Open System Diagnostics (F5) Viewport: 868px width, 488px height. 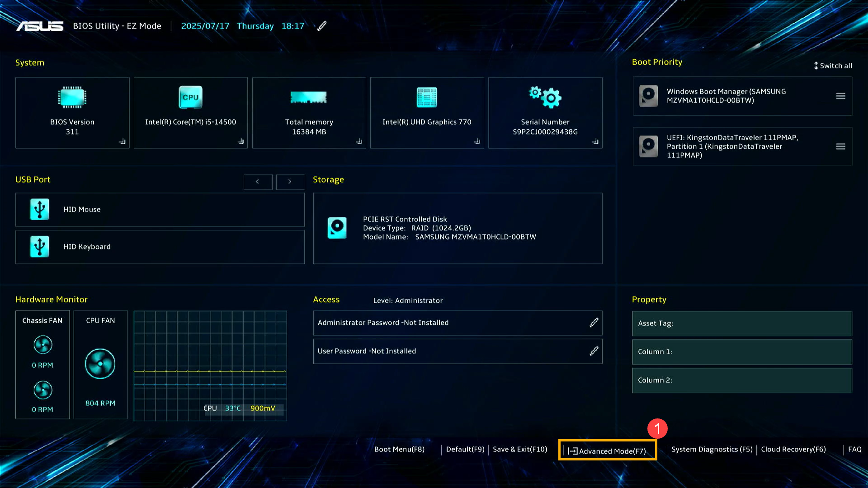(x=712, y=450)
